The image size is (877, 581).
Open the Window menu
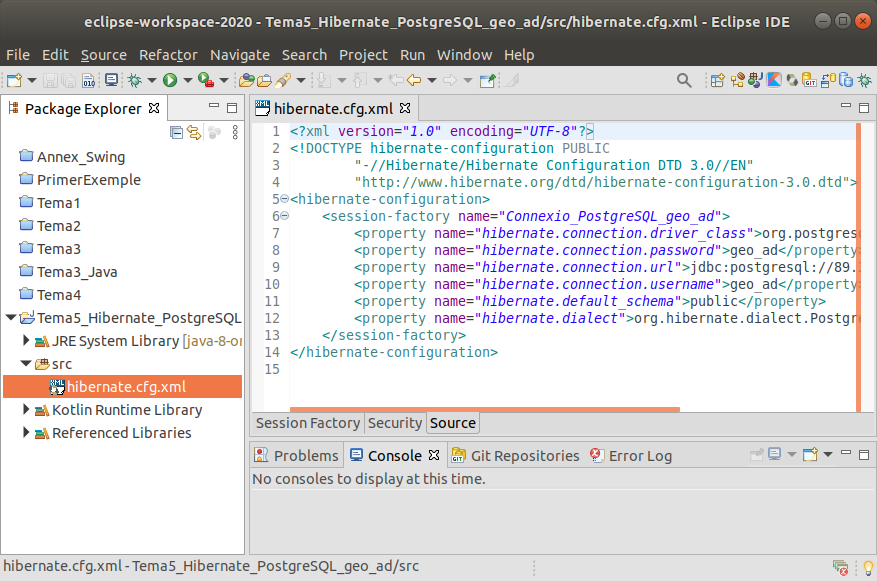[x=464, y=55]
